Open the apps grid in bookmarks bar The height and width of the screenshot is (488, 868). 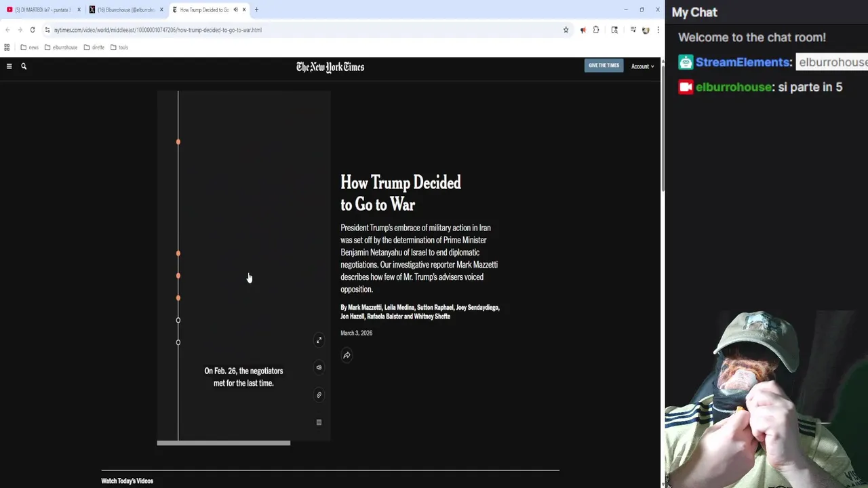click(x=7, y=47)
